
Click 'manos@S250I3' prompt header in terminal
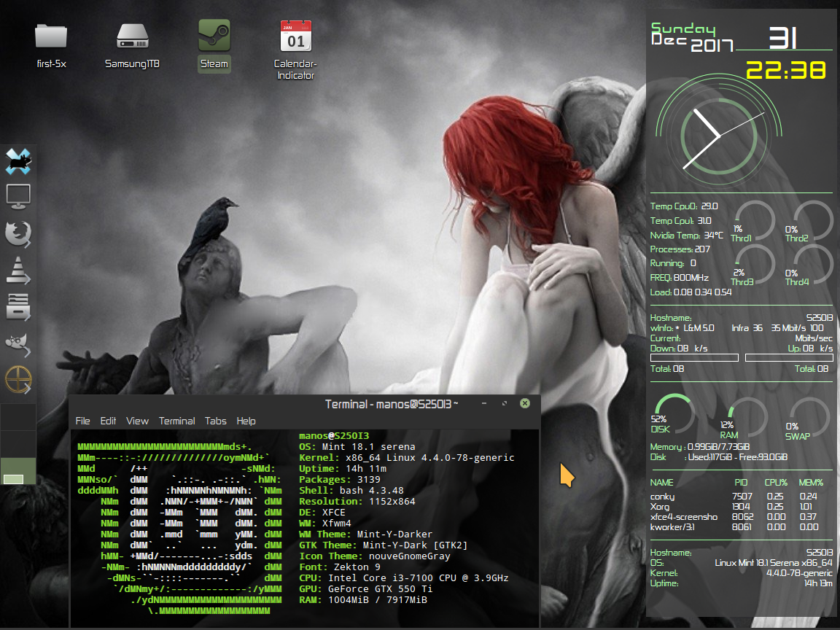pyautogui.click(x=334, y=436)
